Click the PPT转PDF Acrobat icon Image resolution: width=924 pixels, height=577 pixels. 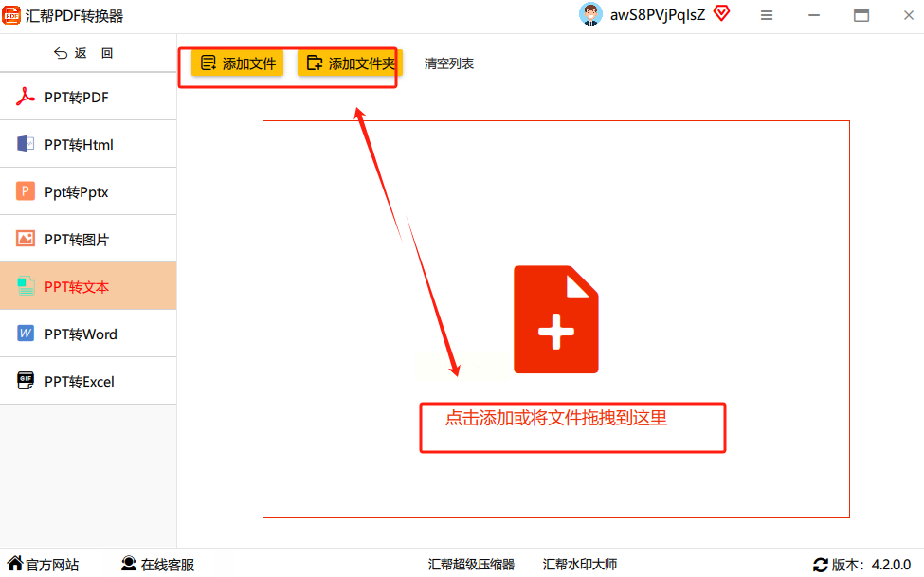[26, 97]
